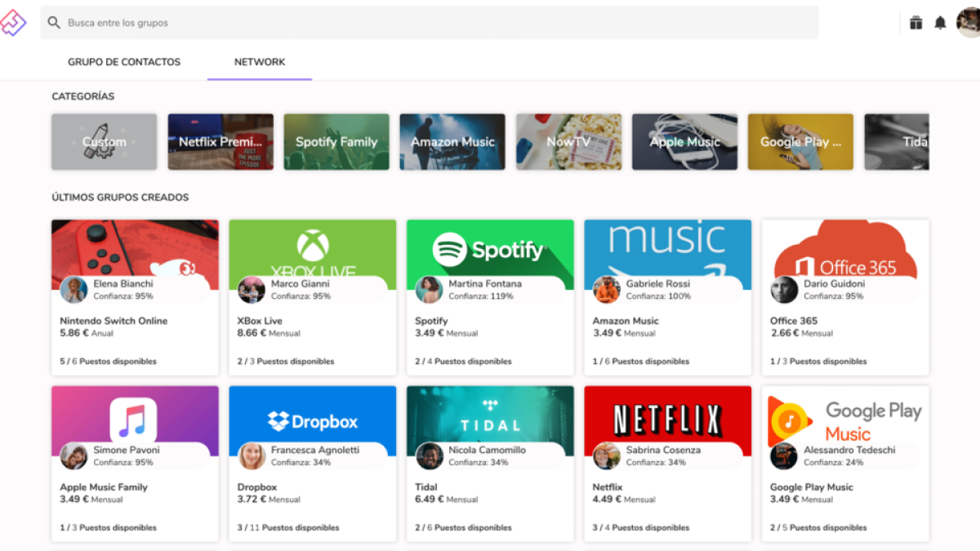980x551 pixels.
Task: Choose the Amazon Music category tile
Action: [x=452, y=142]
